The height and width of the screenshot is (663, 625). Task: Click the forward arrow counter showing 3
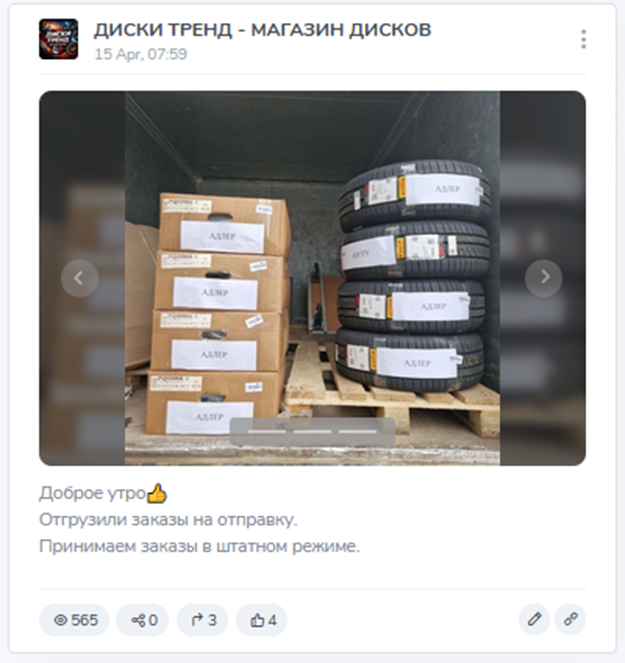[x=202, y=620]
